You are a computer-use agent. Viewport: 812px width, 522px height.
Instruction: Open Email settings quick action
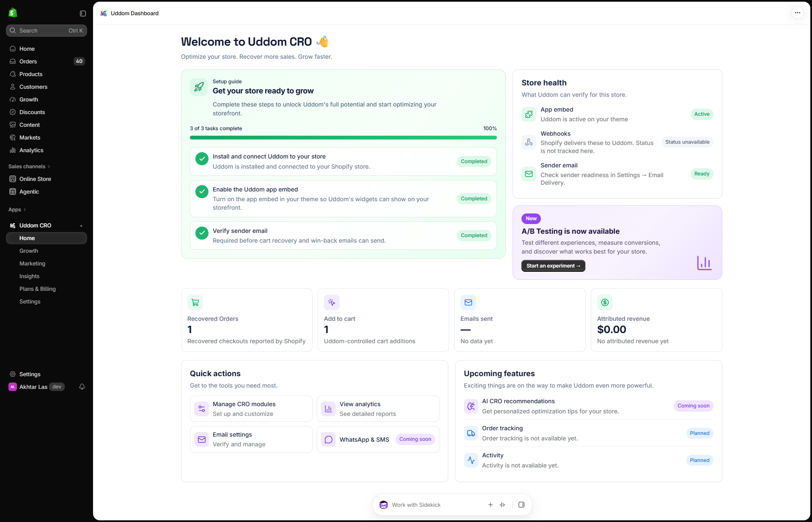[x=251, y=439]
